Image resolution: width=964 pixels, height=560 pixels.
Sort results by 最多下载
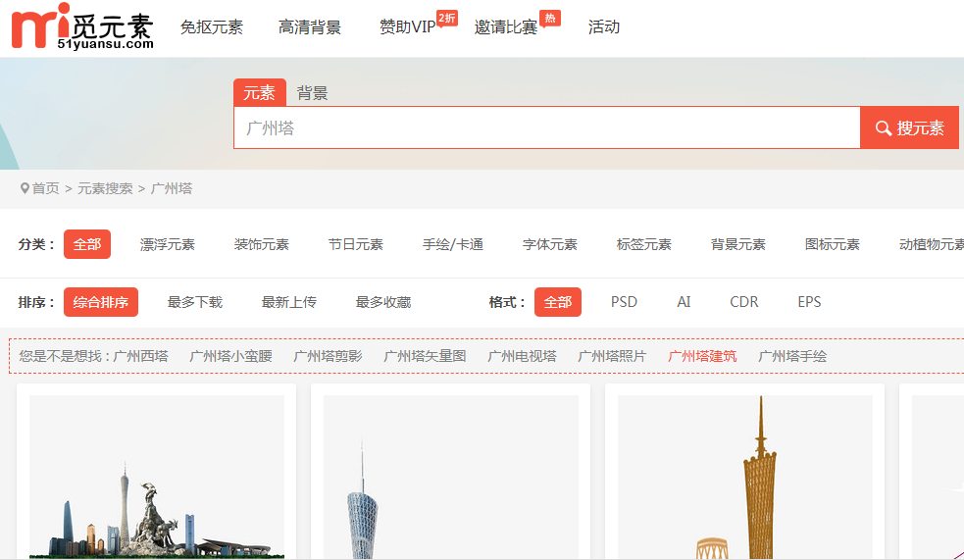coord(195,302)
